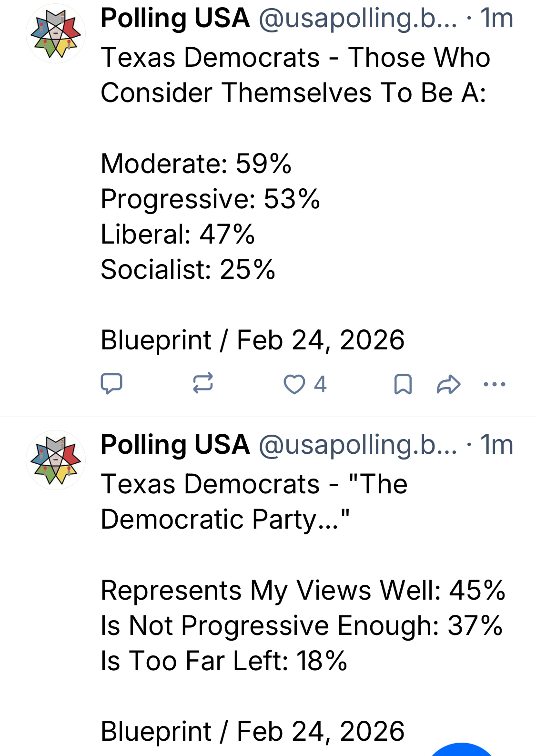The width and height of the screenshot is (536, 756).
Task: Click the @usapolling handle in the second post
Action: click(x=357, y=445)
